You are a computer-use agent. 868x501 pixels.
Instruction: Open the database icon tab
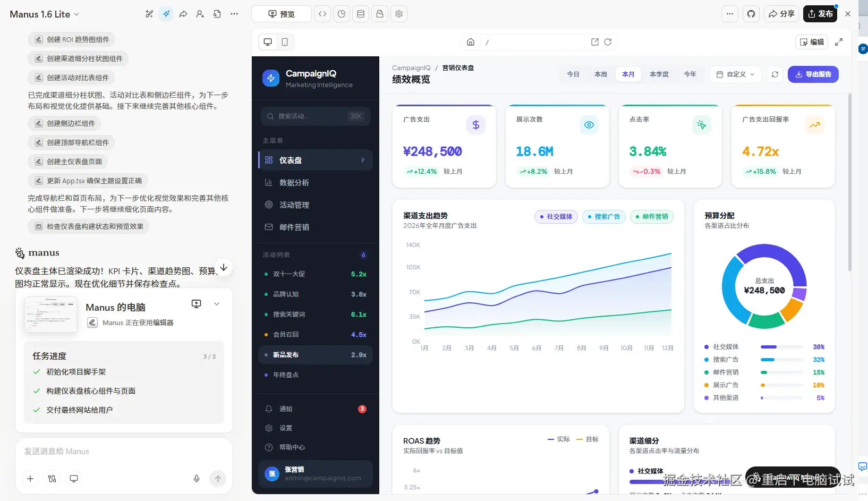361,14
